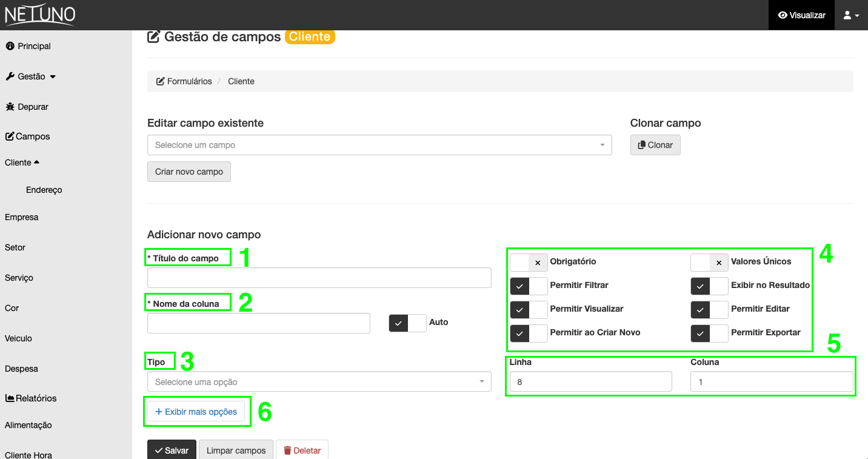Expand the Gestão sidebar menu
The width and height of the screenshot is (868, 459).
tap(30, 76)
